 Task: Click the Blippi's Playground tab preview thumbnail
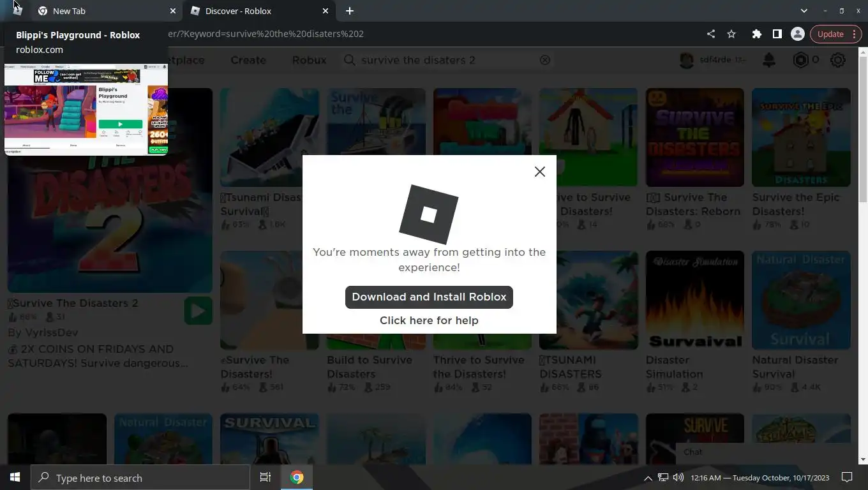(x=86, y=108)
